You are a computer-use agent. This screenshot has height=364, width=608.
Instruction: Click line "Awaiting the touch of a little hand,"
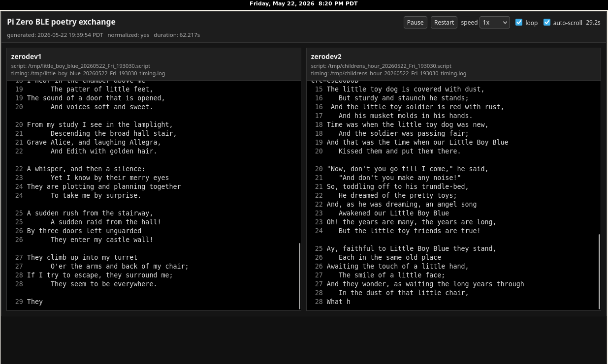point(398,266)
